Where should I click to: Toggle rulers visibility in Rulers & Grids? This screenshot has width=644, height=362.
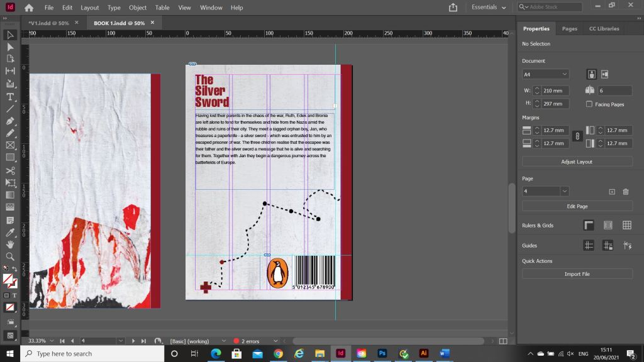coord(589,225)
